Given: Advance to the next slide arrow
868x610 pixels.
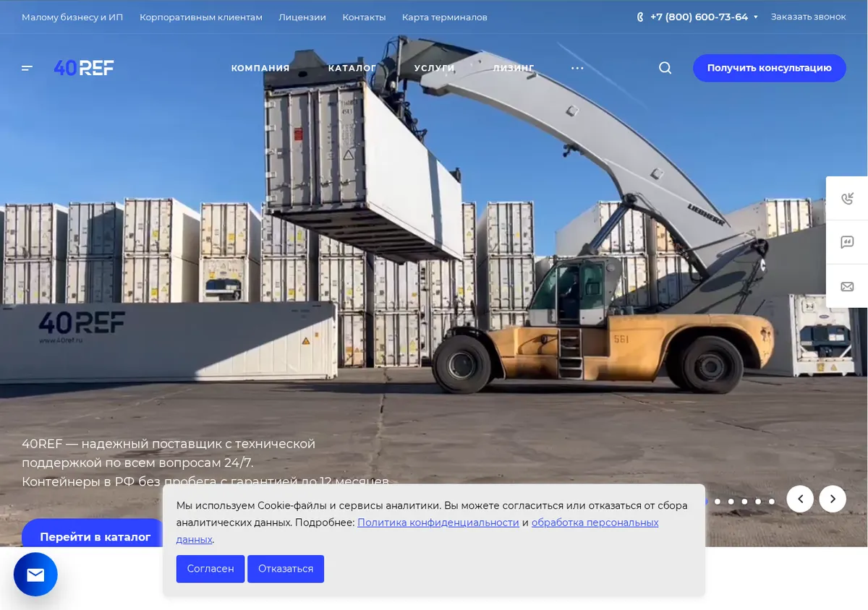Looking at the screenshot, I should coord(833,499).
